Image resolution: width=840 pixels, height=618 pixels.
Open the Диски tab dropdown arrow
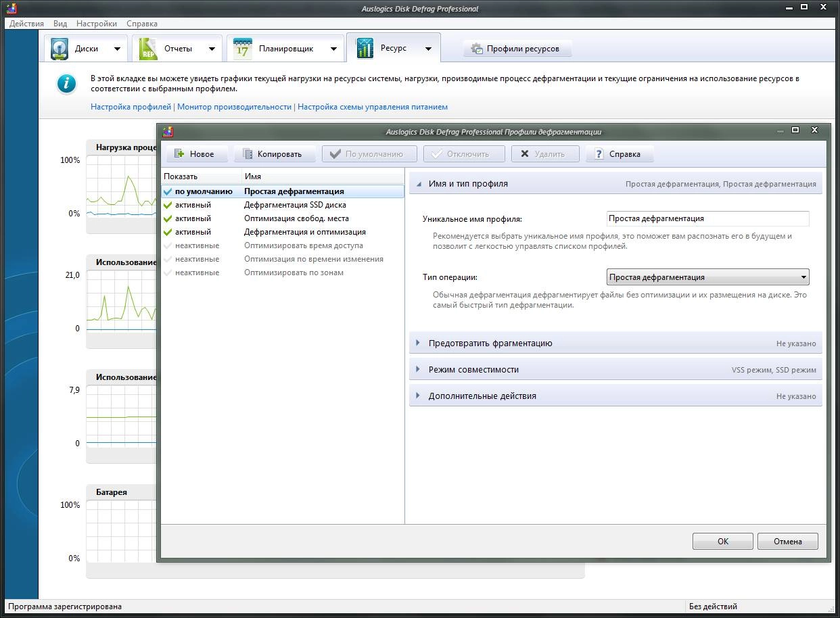pos(117,49)
